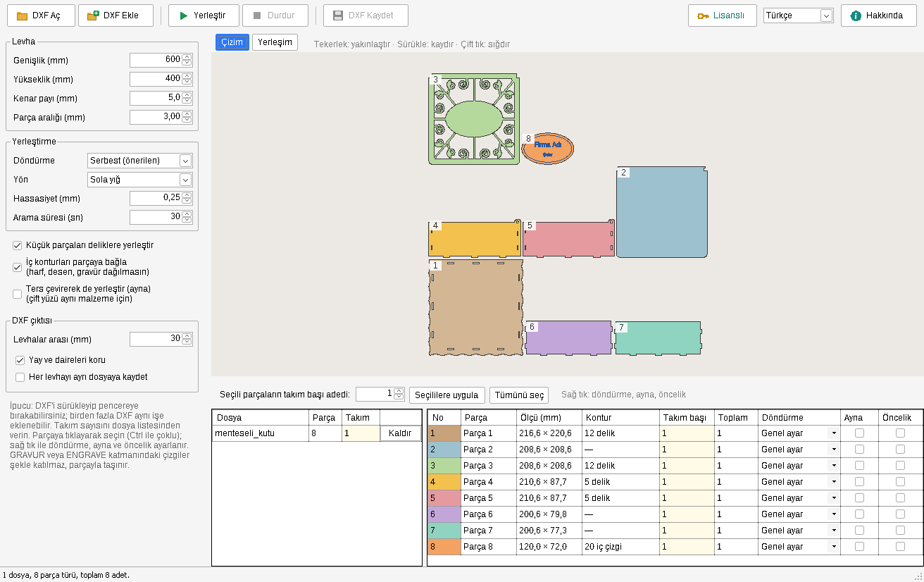Toggle İç konturları parçaya bağla checkbox
Viewport: 924px width, 582px height.
pos(18,267)
